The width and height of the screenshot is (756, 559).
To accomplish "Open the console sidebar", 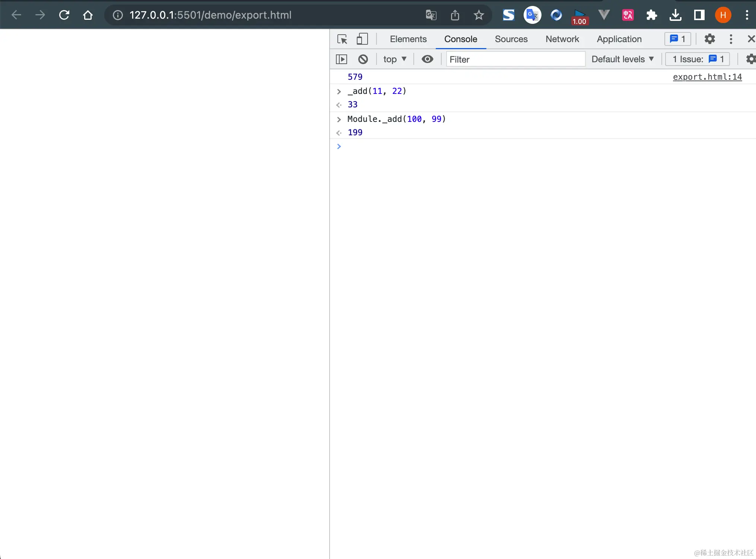I will [x=342, y=59].
